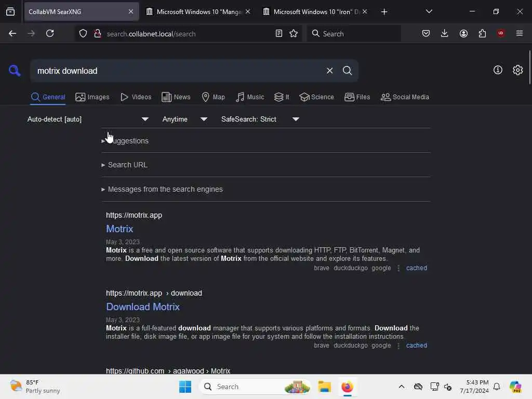Select the Map search category
Viewport: 532px width, 399px height.
coord(213,97)
